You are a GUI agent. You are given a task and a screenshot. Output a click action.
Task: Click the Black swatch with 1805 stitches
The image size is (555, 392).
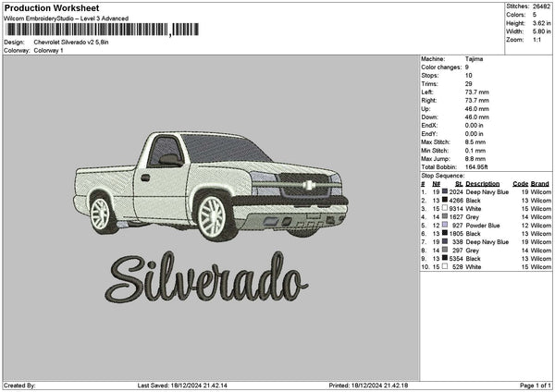[445, 233]
